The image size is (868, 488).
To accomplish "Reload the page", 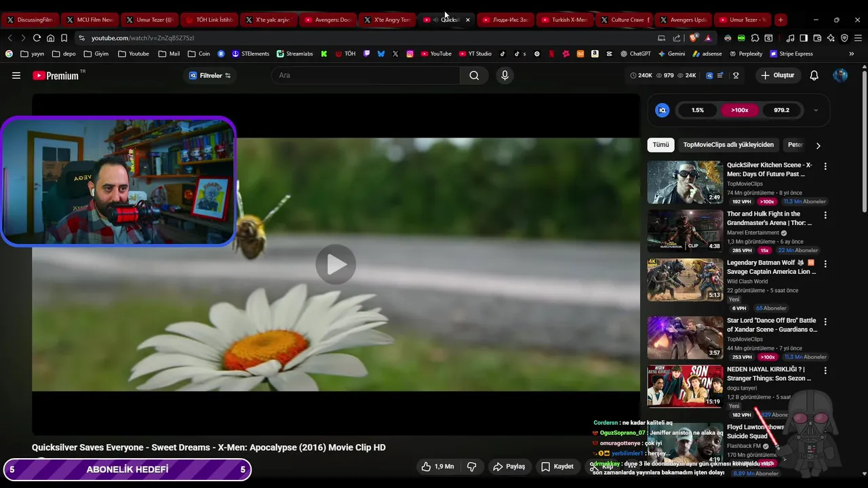I will click(x=37, y=38).
